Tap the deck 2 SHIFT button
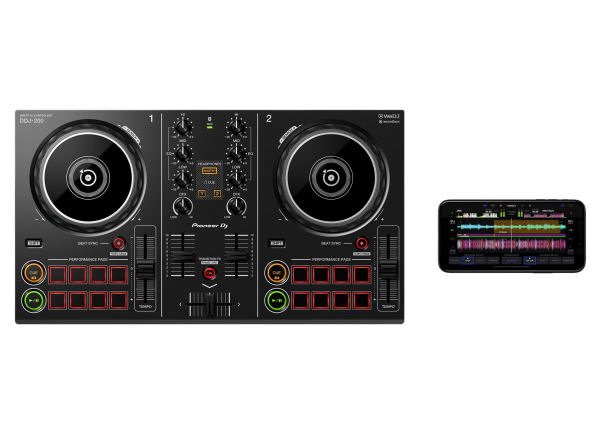This screenshot has height=440, width=600. tap(277, 243)
